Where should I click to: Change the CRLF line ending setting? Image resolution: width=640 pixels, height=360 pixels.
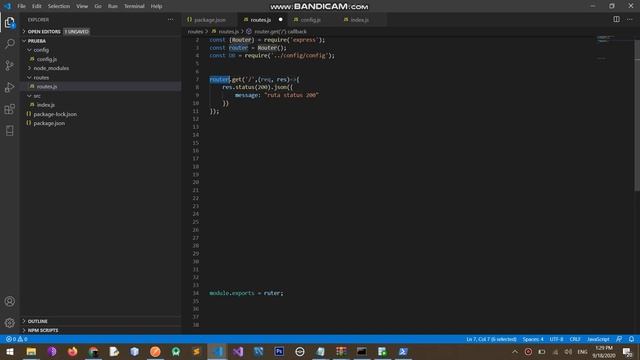(x=575, y=339)
